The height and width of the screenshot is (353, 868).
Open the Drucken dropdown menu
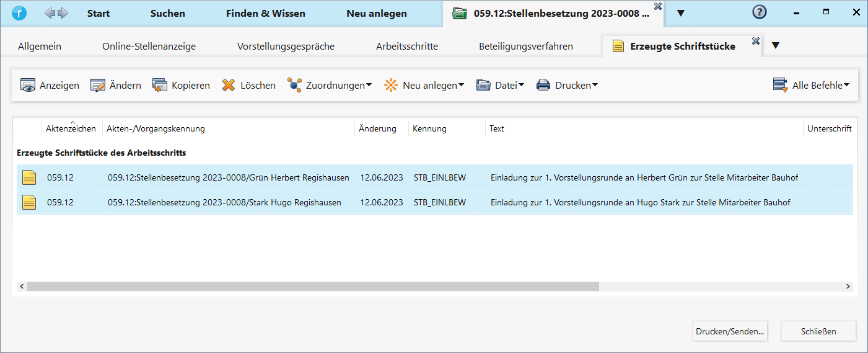(x=567, y=86)
